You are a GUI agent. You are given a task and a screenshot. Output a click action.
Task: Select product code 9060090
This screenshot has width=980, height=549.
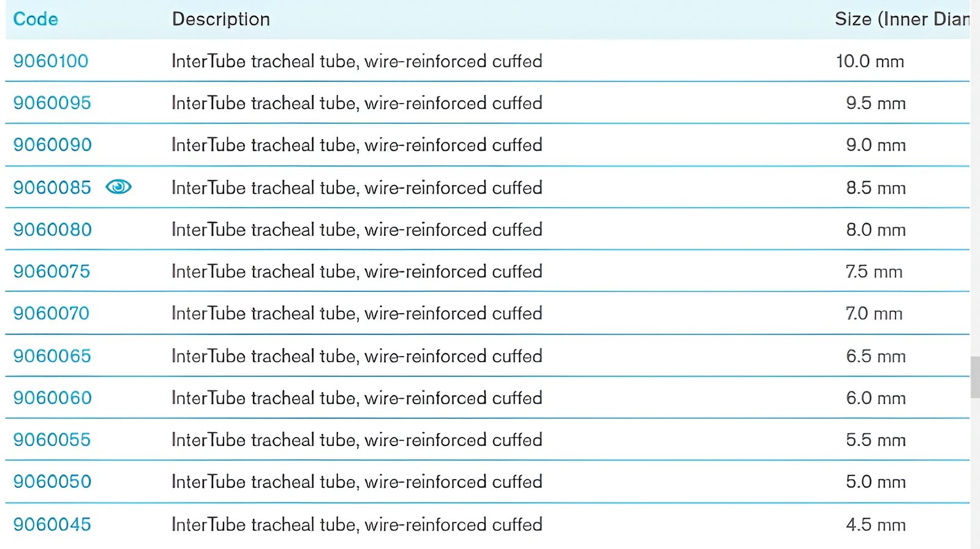(x=53, y=145)
